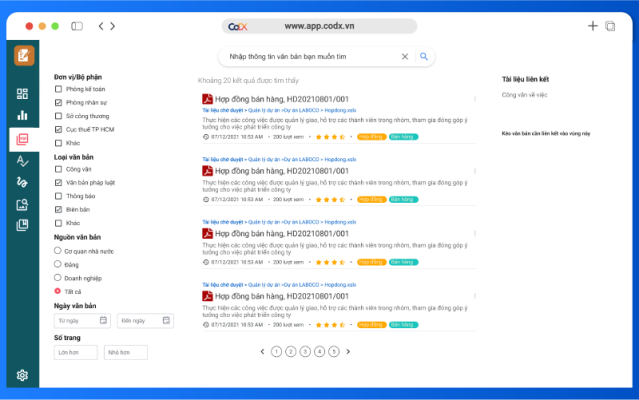Check the Thông báo checkbox
Image resolution: width=639 pixels, height=400 pixels.
[58, 196]
